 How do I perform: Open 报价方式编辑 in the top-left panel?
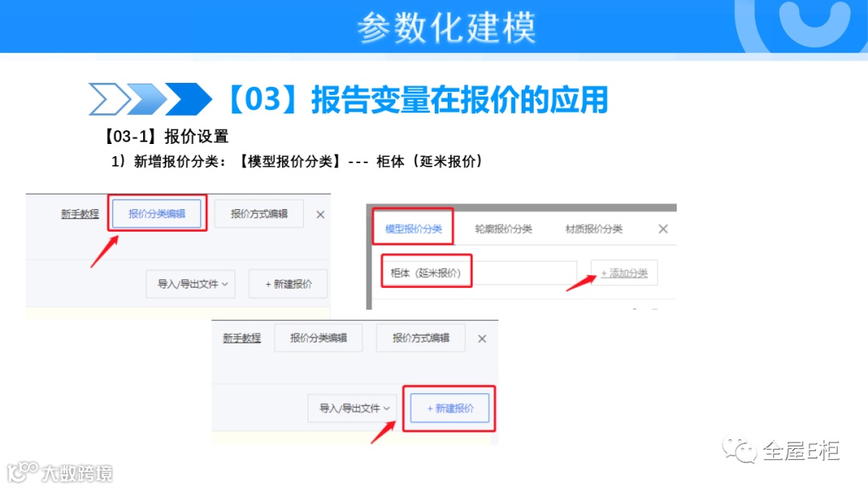coord(259,214)
